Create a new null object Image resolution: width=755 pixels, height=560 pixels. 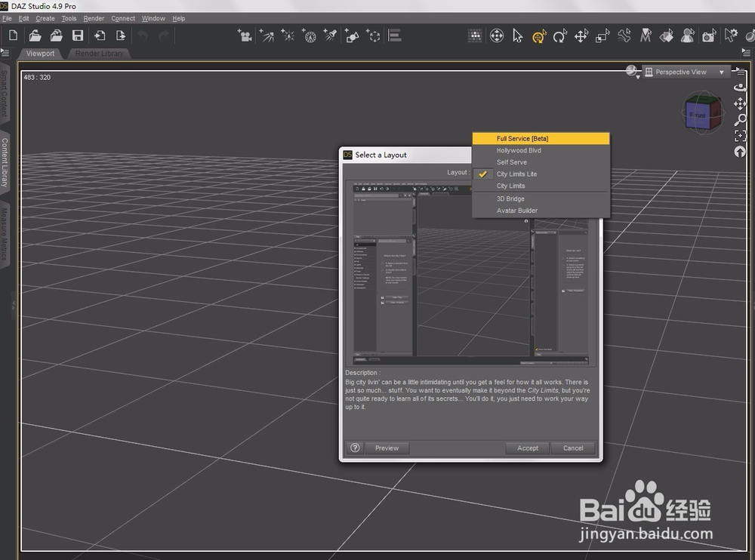373,35
